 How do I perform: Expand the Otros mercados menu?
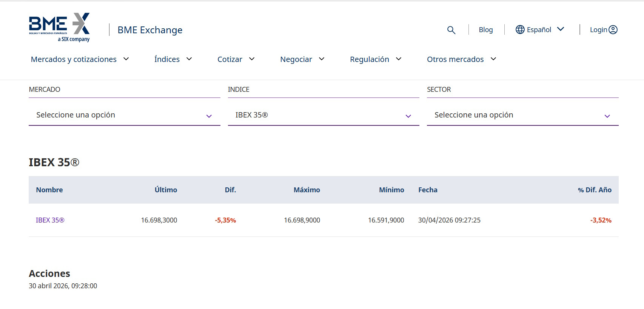click(x=461, y=59)
